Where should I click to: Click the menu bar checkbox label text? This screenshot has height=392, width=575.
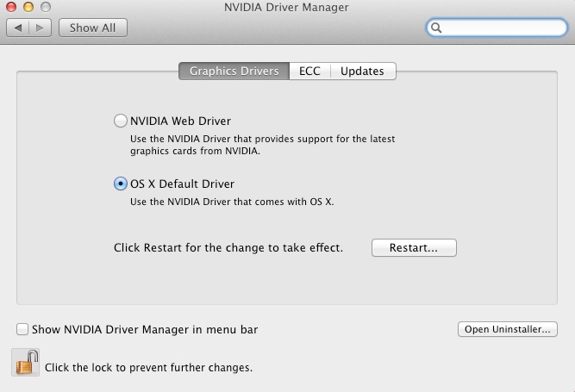coord(145,329)
